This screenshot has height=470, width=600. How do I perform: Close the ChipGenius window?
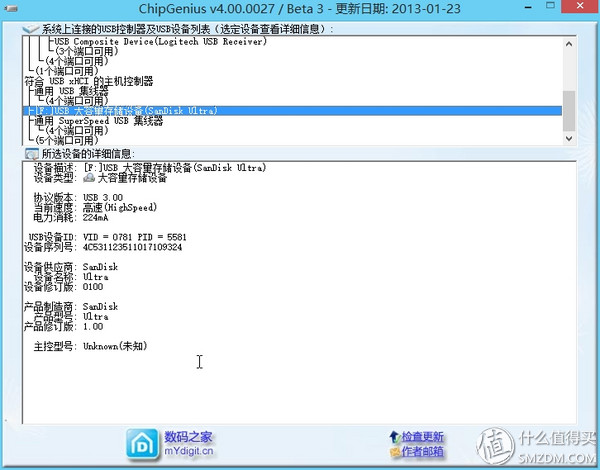[x=580, y=6]
